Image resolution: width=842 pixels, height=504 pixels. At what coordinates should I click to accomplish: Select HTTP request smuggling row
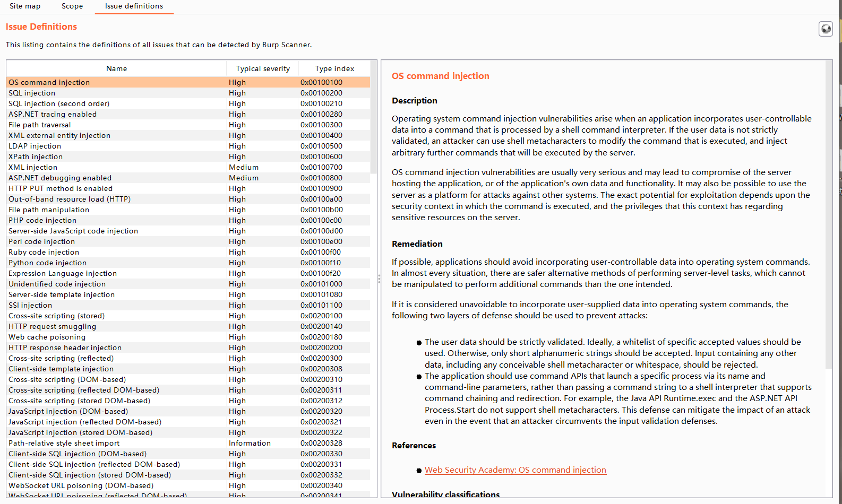tap(188, 326)
